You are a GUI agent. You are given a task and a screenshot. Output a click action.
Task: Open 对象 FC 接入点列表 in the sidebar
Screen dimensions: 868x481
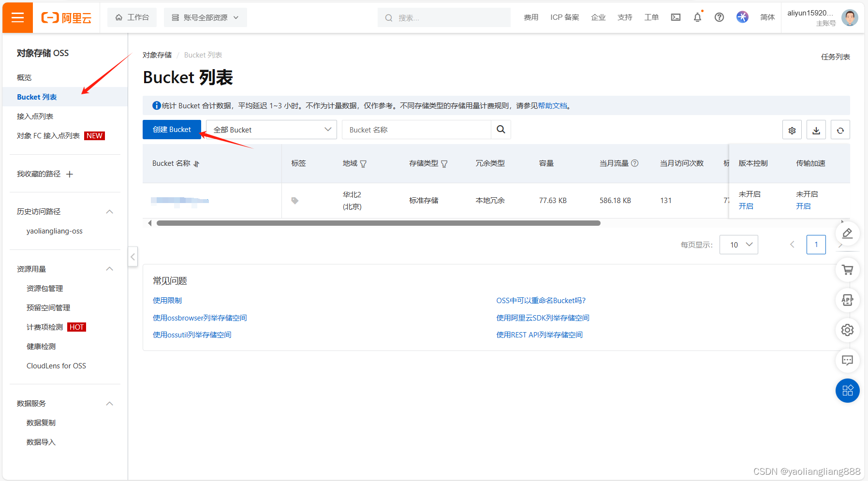48,135
